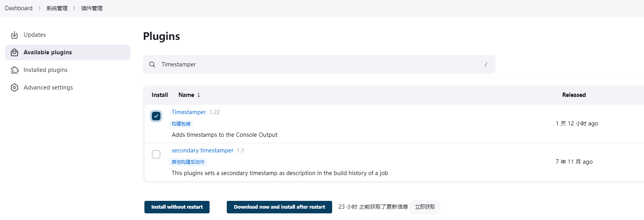644x220 pixels.
Task: Open the secondary timestamper plugin link
Action: (203, 150)
